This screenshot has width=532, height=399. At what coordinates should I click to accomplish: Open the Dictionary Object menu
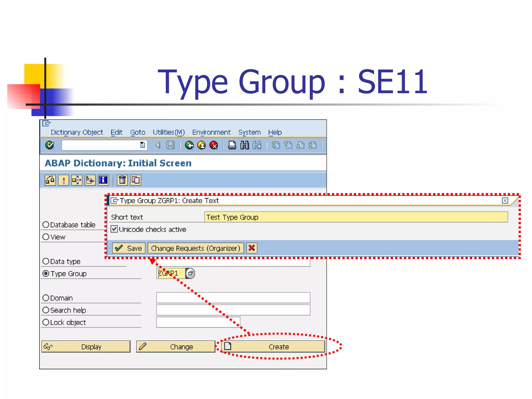pos(77,132)
